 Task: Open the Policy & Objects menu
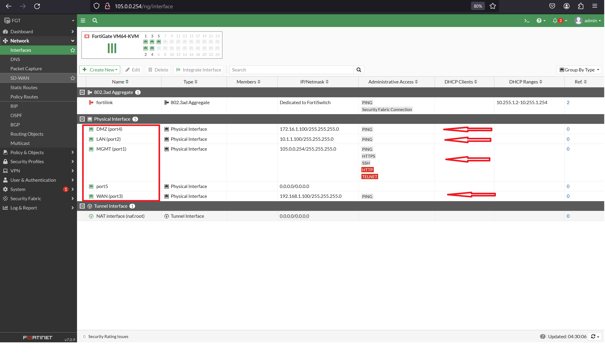click(27, 152)
